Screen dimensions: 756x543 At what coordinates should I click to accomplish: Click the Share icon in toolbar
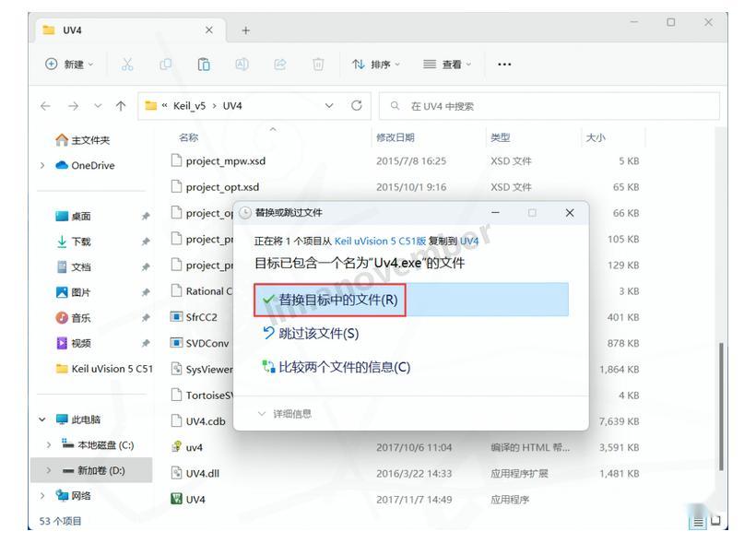click(x=280, y=65)
